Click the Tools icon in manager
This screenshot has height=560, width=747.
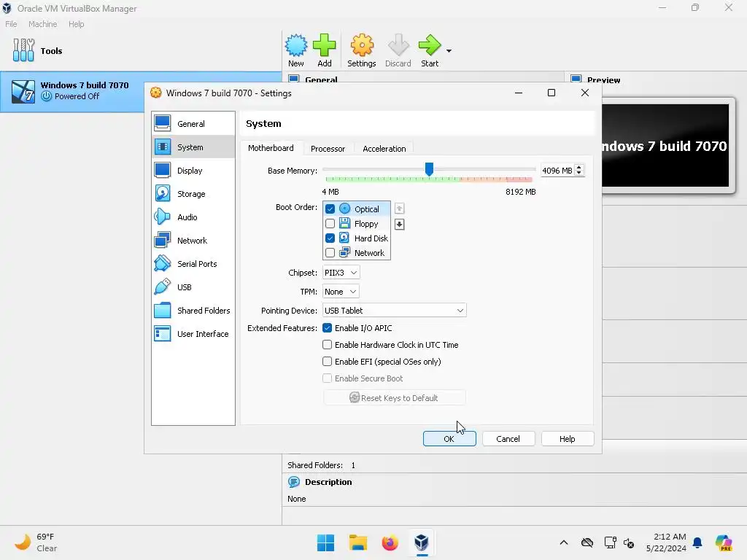point(23,50)
